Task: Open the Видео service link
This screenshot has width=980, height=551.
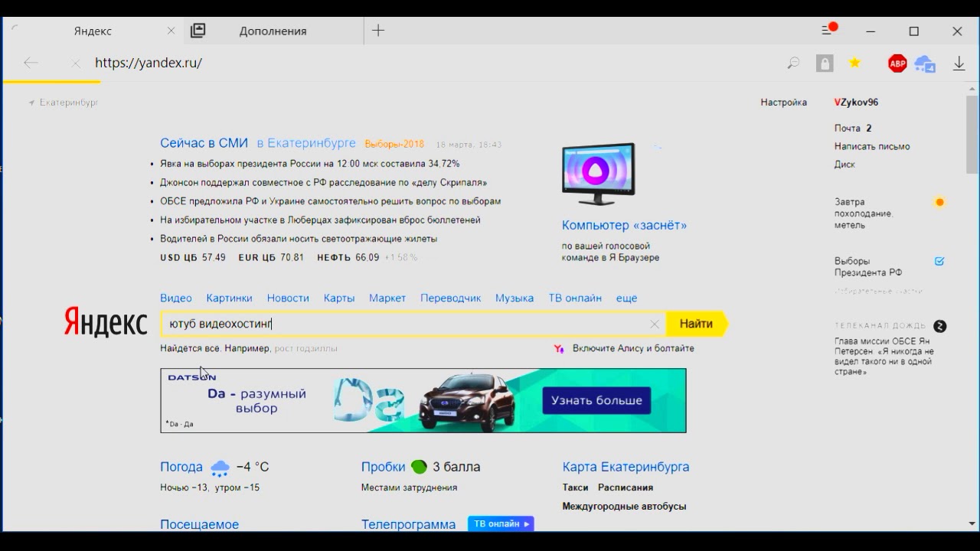Action: 176,298
